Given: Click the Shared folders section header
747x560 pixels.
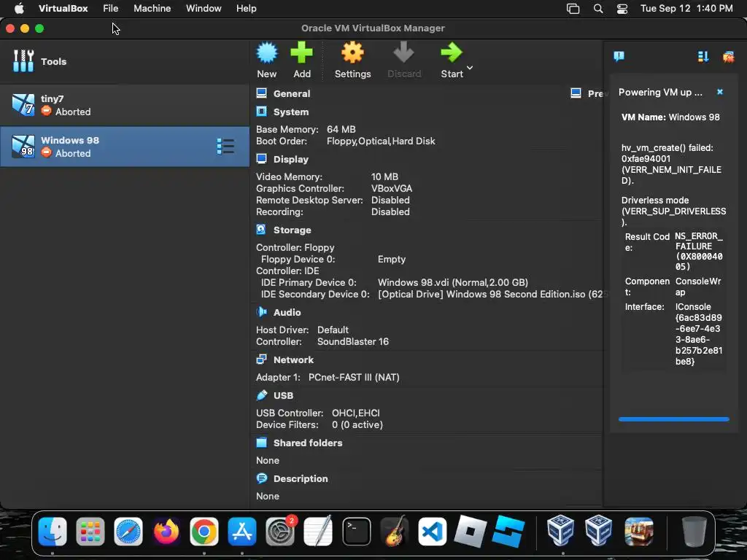Looking at the screenshot, I should point(308,443).
